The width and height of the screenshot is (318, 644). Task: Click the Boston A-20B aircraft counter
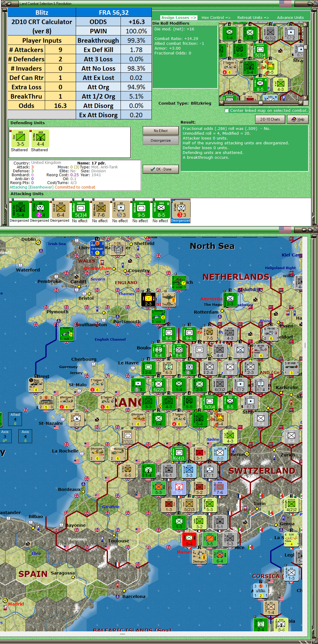(179, 282)
